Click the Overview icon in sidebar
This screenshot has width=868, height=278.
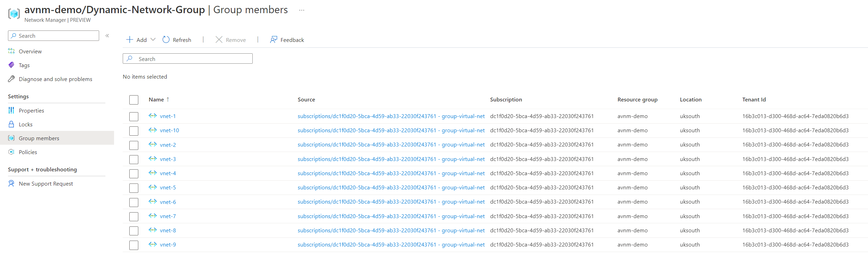tap(11, 51)
